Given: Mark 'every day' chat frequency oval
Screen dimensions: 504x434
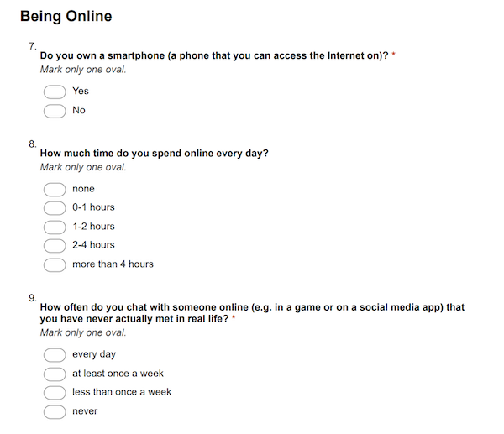Looking at the screenshot, I should [55, 355].
